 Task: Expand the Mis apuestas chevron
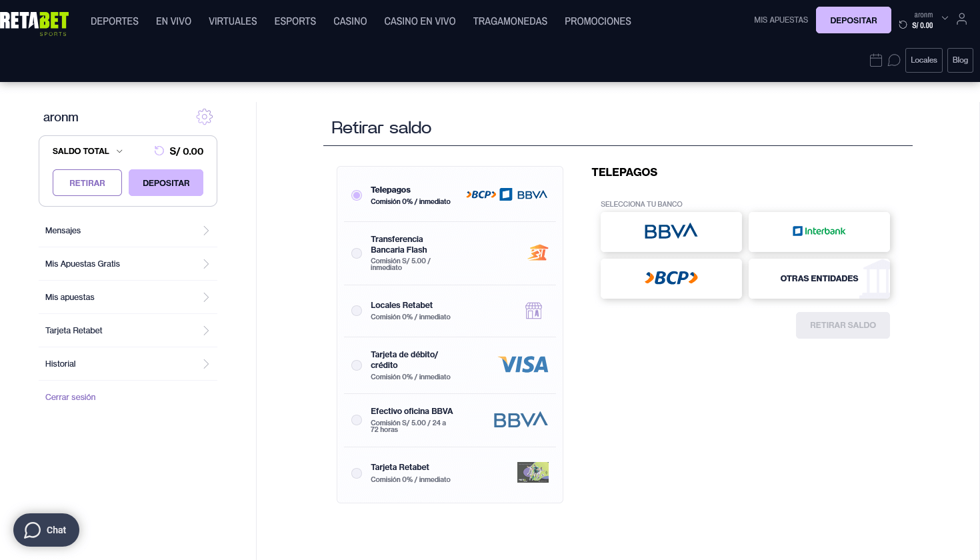206,297
